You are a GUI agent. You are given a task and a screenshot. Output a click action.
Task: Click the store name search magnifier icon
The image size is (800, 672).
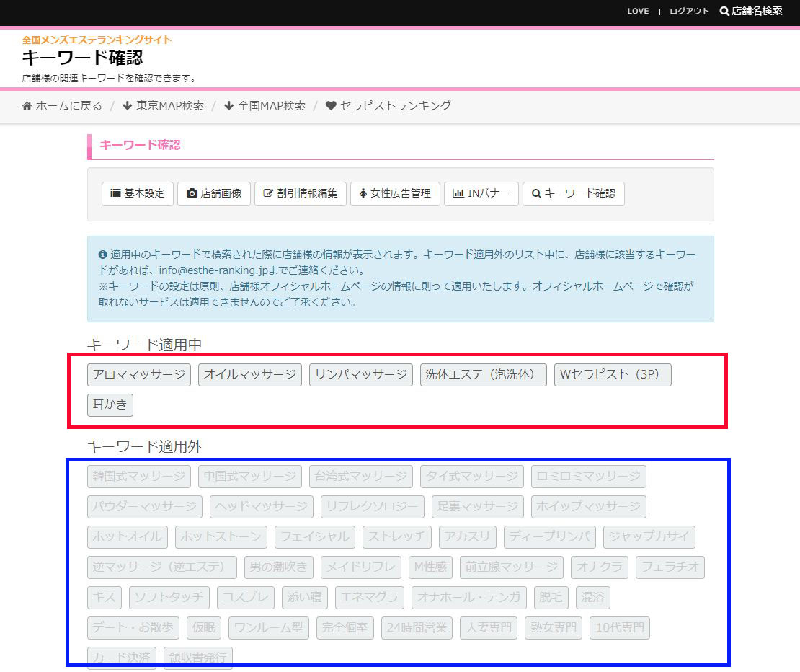point(724,12)
